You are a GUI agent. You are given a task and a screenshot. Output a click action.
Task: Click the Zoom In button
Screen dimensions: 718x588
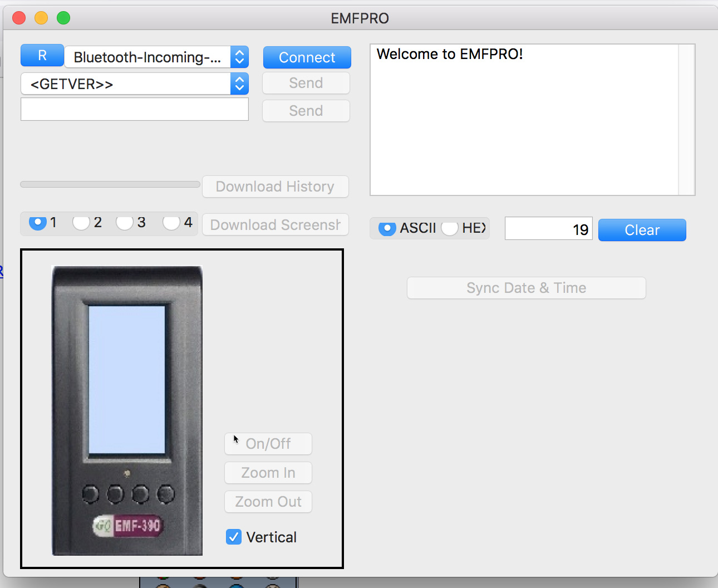coord(268,473)
